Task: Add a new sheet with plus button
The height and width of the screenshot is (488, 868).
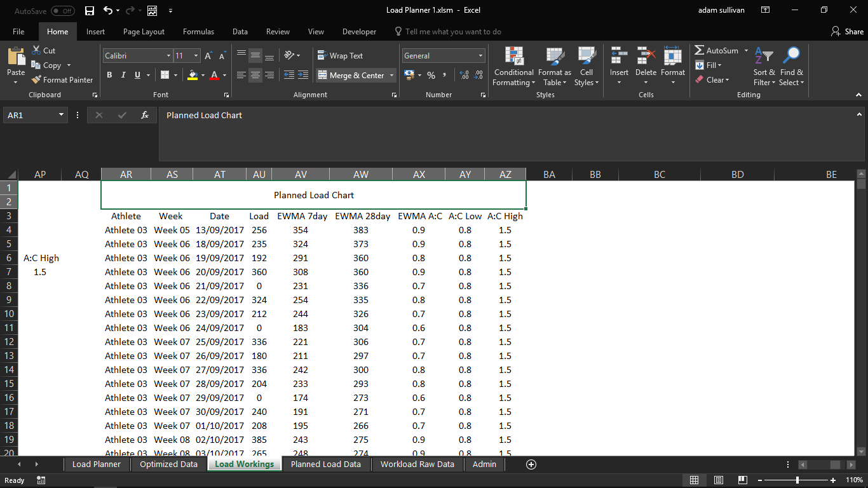Action: pos(531,464)
